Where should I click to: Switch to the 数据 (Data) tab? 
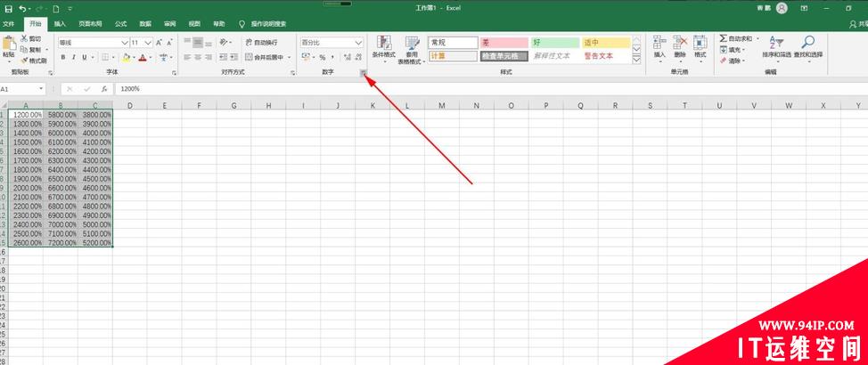click(x=145, y=24)
